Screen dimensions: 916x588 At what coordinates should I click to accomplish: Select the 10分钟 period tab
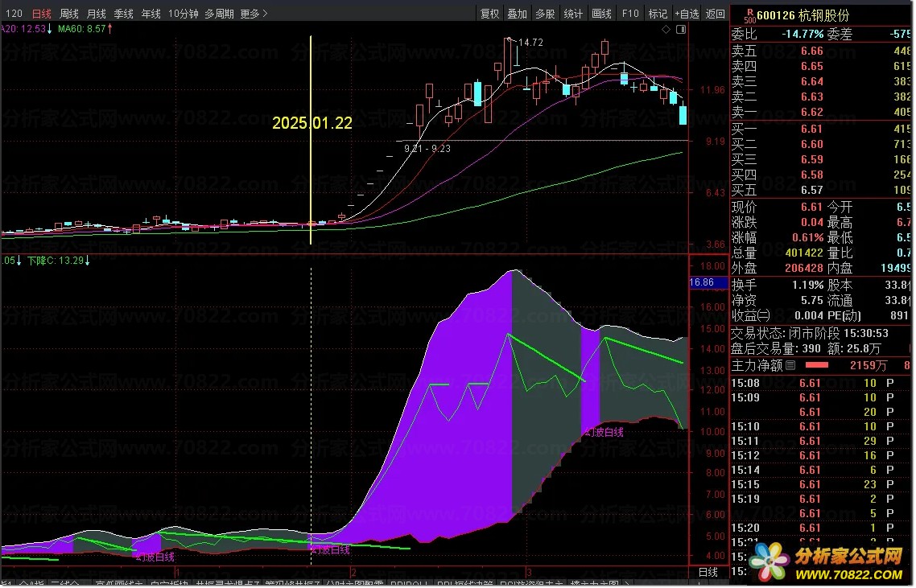[x=184, y=14]
